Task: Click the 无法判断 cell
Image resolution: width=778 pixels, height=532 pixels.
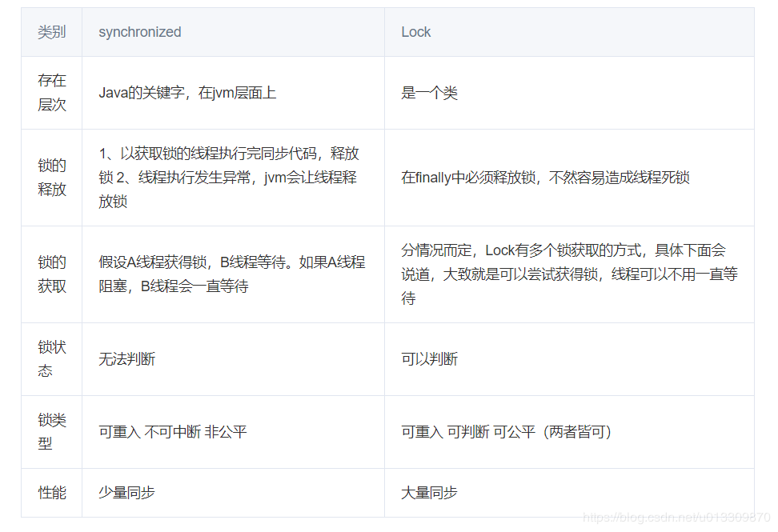Action: [x=125, y=359]
